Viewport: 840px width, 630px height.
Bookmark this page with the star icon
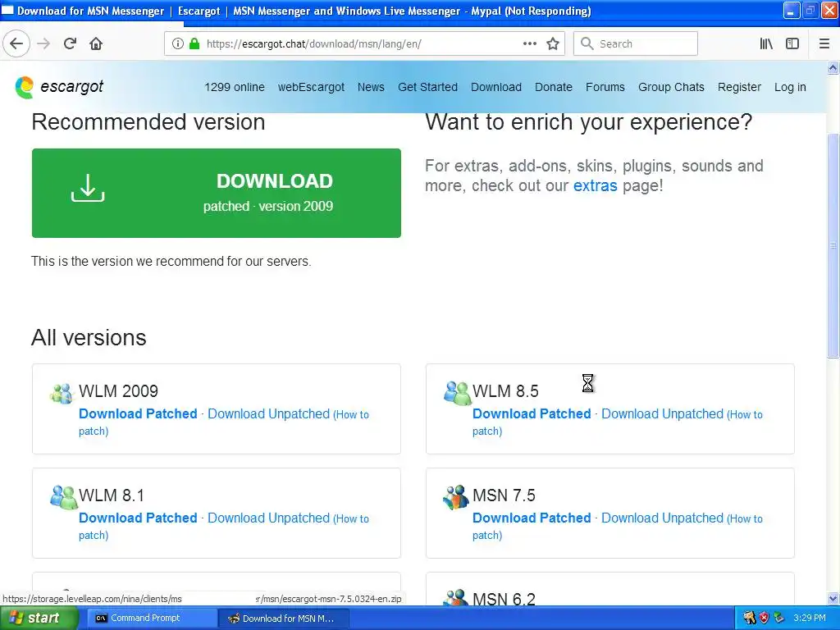coord(553,43)
